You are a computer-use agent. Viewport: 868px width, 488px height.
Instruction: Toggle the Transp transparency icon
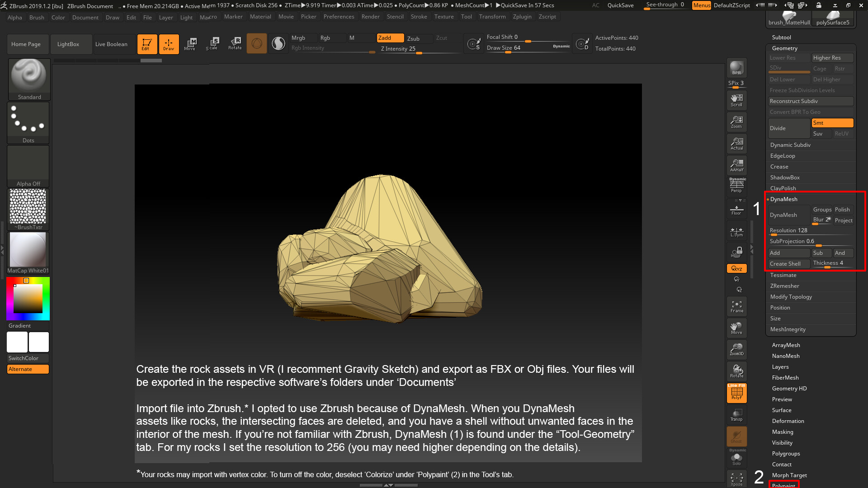click(x=736, y=415)
